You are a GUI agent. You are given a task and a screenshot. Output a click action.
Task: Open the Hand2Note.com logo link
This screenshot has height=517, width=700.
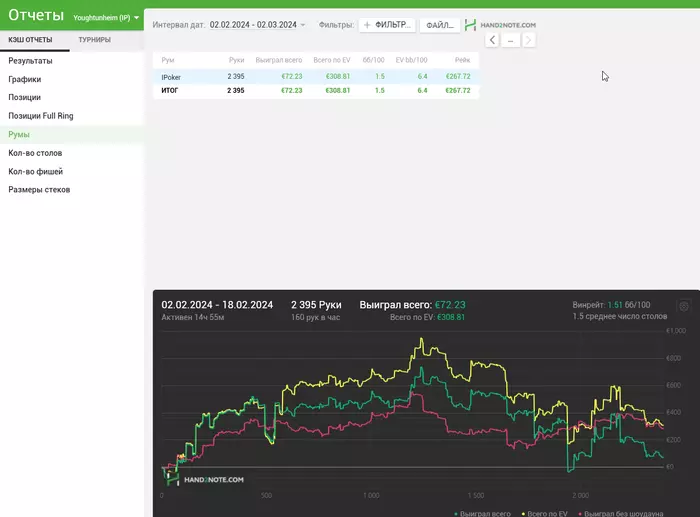coord(500,25)
